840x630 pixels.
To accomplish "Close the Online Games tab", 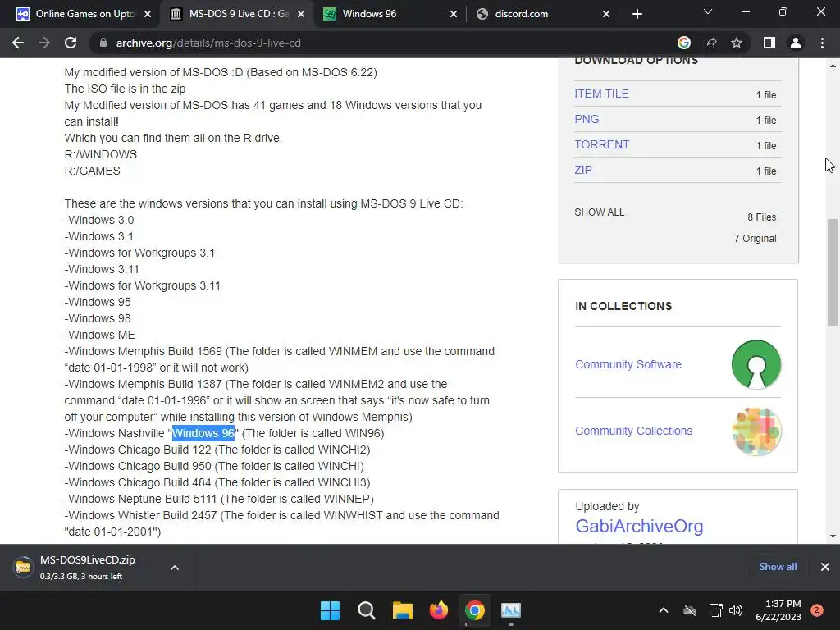I will pyautogui.click(x=148, y=14).
